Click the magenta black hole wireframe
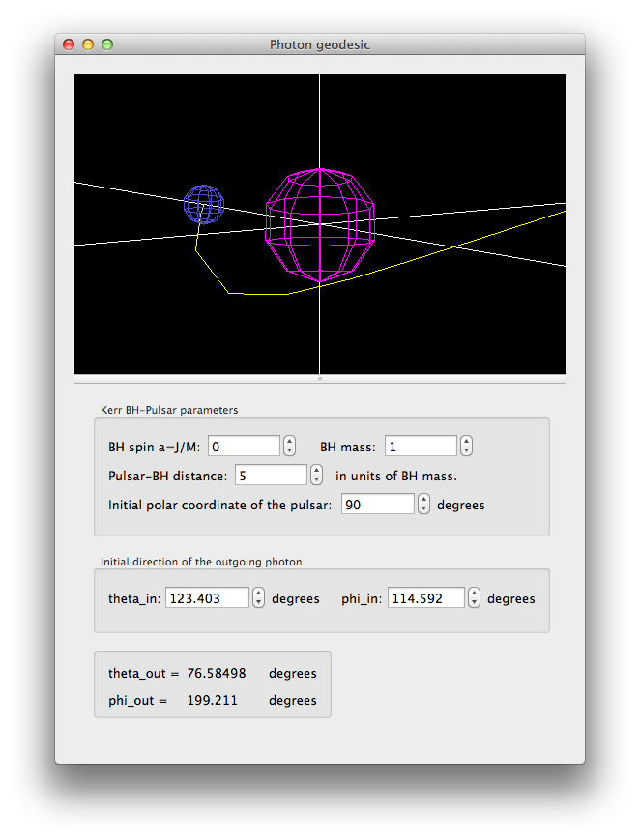Image resolution: width=640 pixels, height=840 pixels. tap(319, 224)
